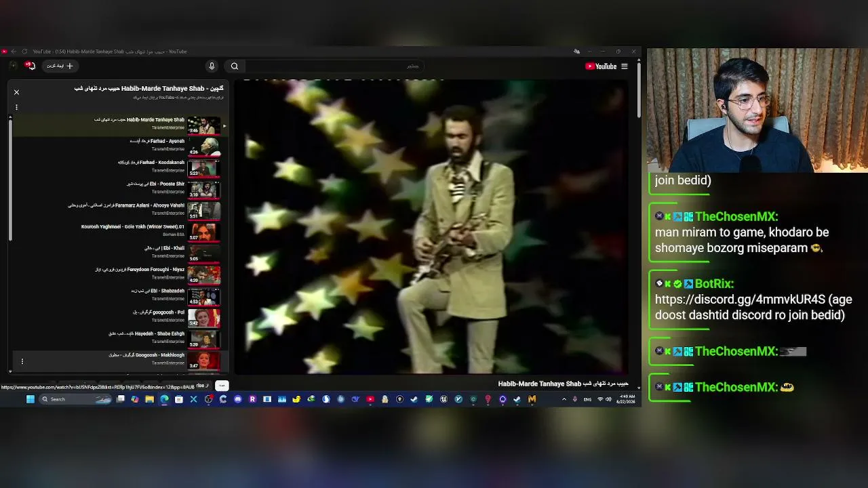Click the playlist panel scrollbar
This screenshot has height=488, width=868.
[x=10, y=180]
